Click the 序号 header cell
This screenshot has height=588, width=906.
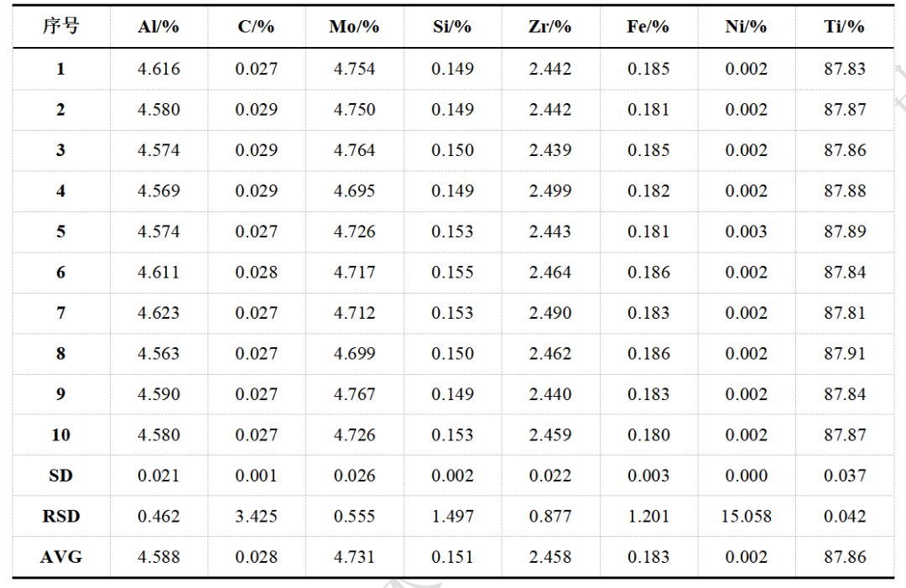coord(60,27)
